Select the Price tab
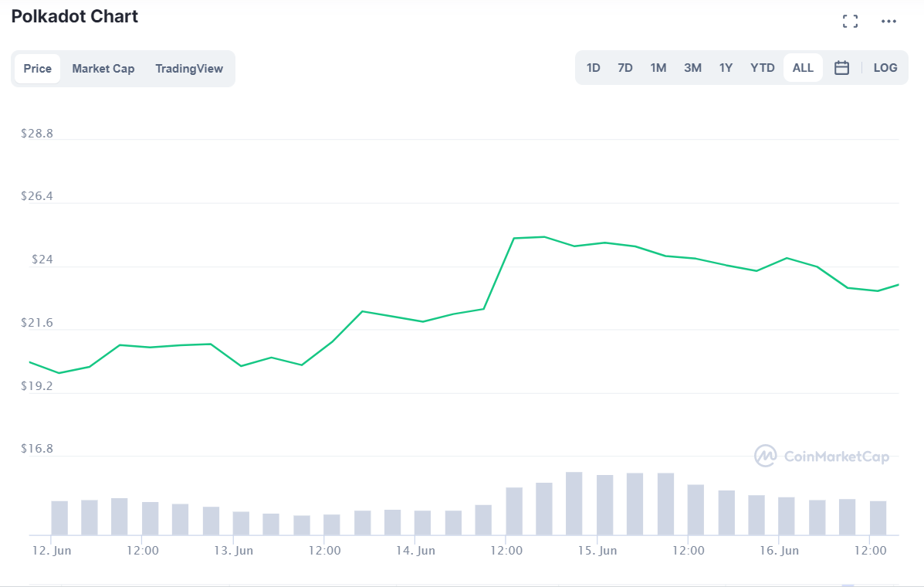This screenshot has height=587, width=924. [x=37, y=69]
